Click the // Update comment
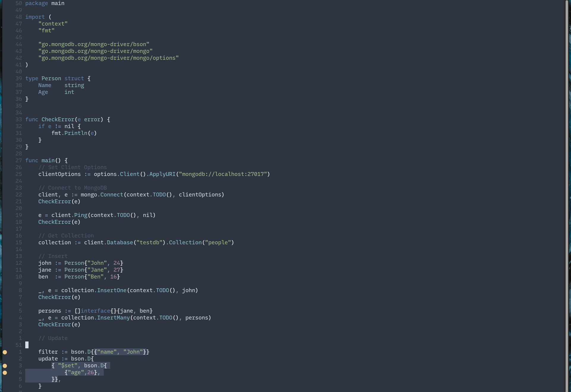The height and width of the screenshot is (392, 571). 53,338
